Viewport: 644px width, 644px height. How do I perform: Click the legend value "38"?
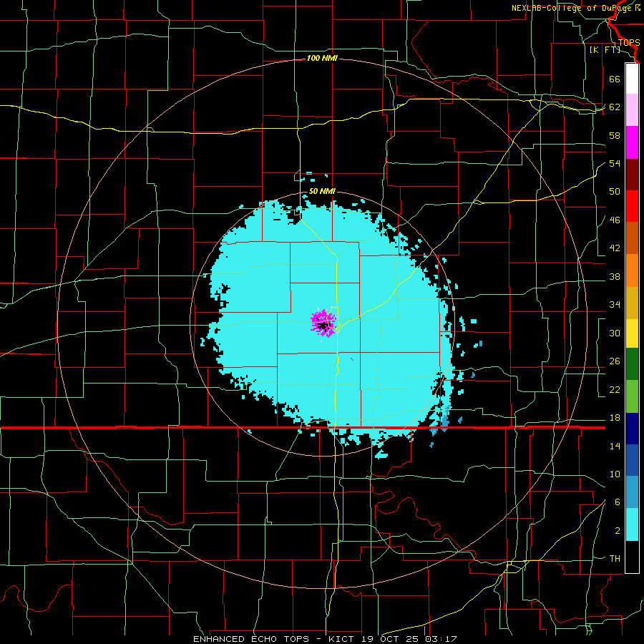point(615,276)
